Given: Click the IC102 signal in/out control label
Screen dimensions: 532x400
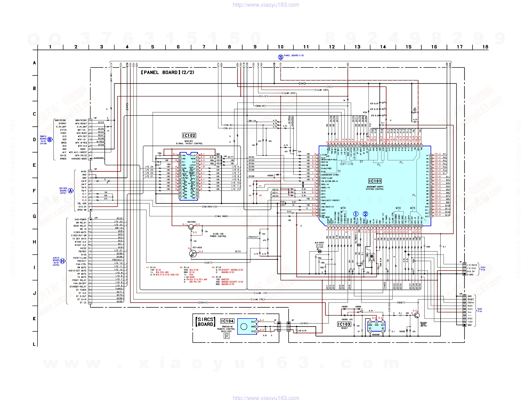Looking at the screenshot, I should [x=189, y=135].
